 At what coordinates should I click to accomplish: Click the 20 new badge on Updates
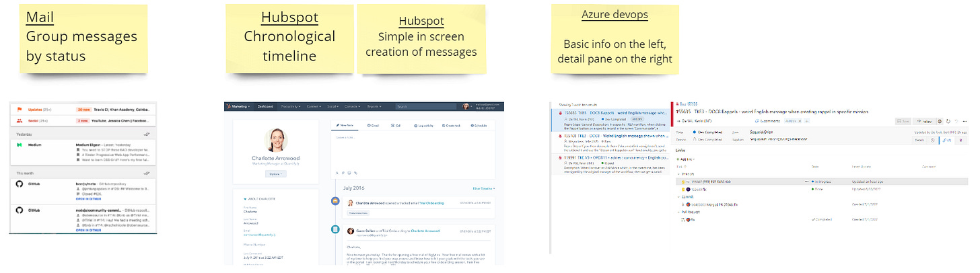(x=83, y=110)
